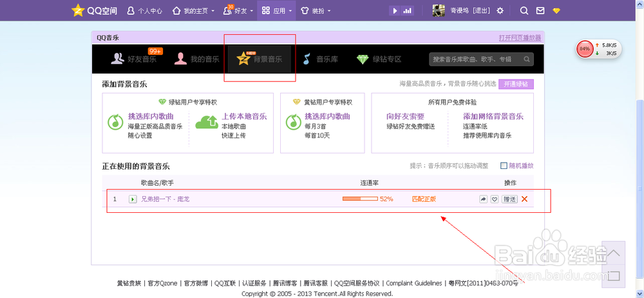This screenshot has height=298, width=644.
Task: Switch to the 音乐库 tab
Action: click(321, 59)
